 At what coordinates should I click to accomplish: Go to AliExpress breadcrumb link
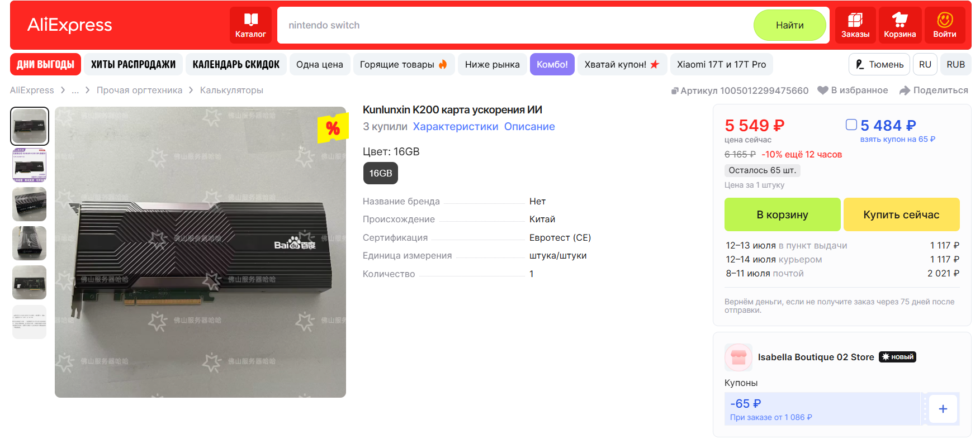[32, 90]
